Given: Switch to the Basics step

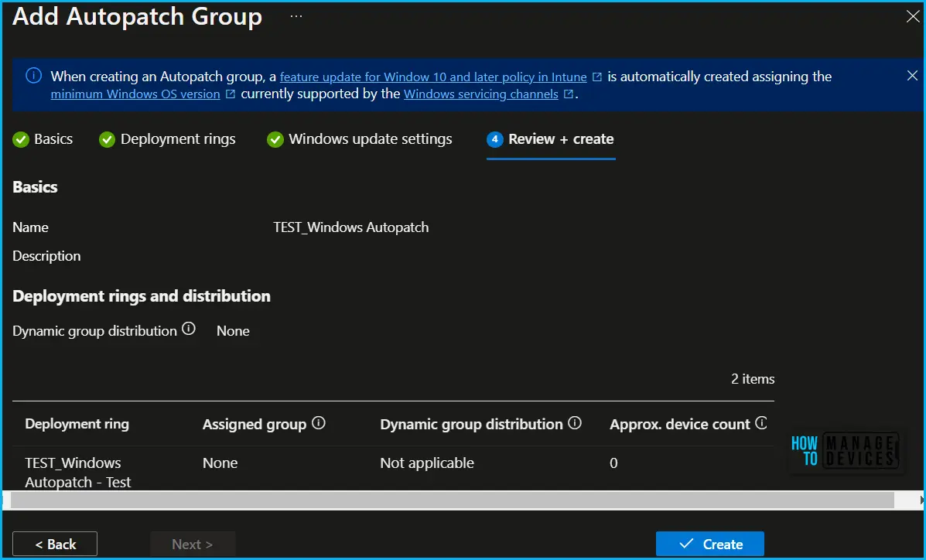Looking at the screenshot, I should 43,139.
